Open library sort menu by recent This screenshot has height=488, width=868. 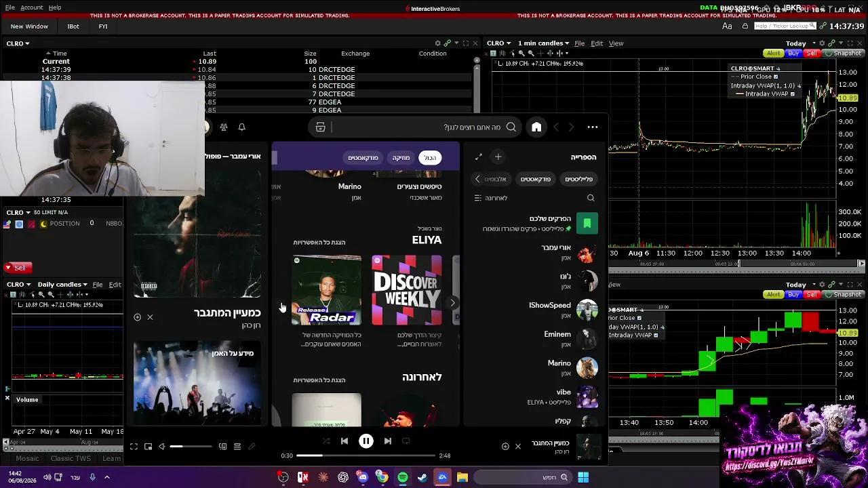(x=491, y=198)
